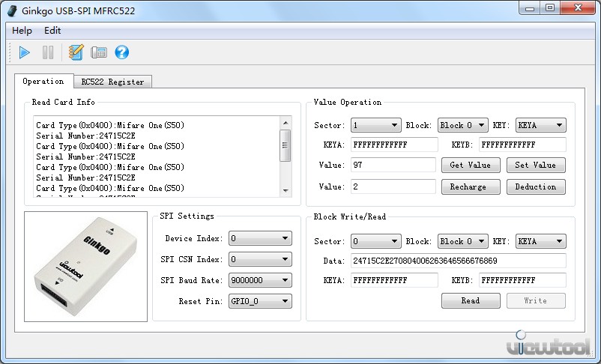The width and height of the screenshot is (601, 364).
Task: Click the KEYB field in Value Operation
Action: click(522, 145)
